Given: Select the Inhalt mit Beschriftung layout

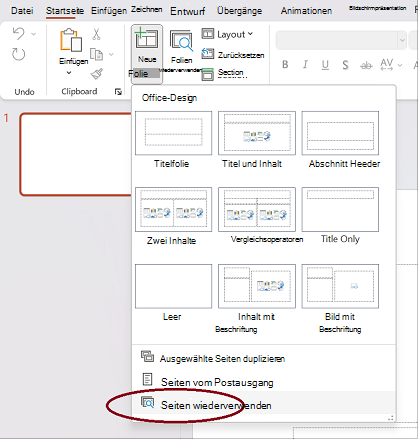Looking at the screenshot, I should tap(257, 286).
